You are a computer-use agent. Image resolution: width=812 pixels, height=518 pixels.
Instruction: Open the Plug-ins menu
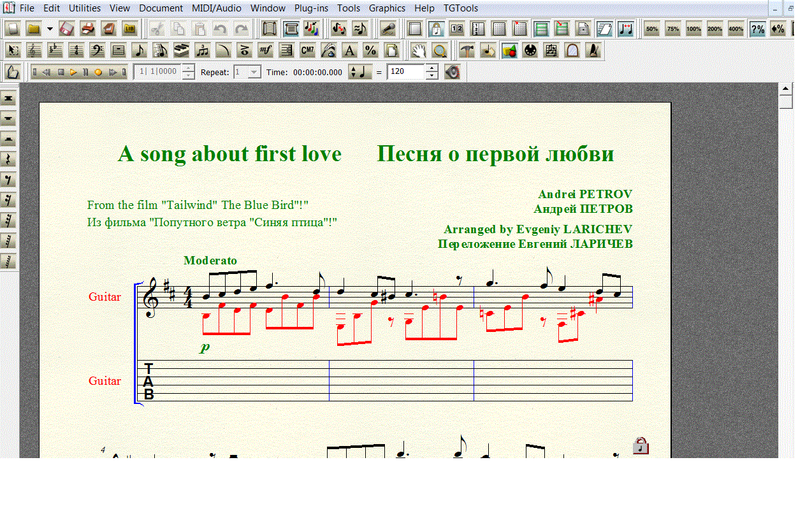tap(311, 8)
